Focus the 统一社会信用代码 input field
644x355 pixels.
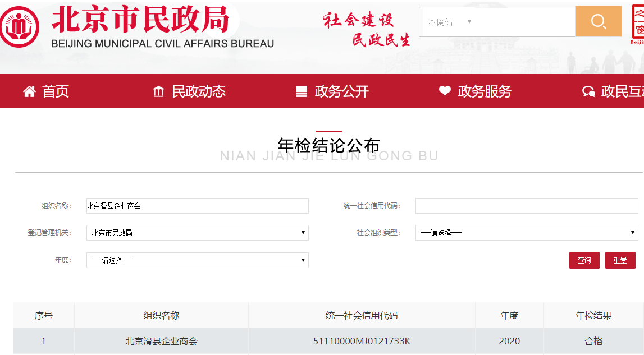pos(527,206)
